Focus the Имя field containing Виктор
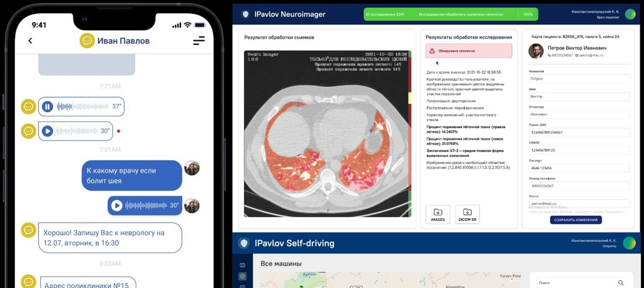The image size is (644, 288). (x=579, y=97)
